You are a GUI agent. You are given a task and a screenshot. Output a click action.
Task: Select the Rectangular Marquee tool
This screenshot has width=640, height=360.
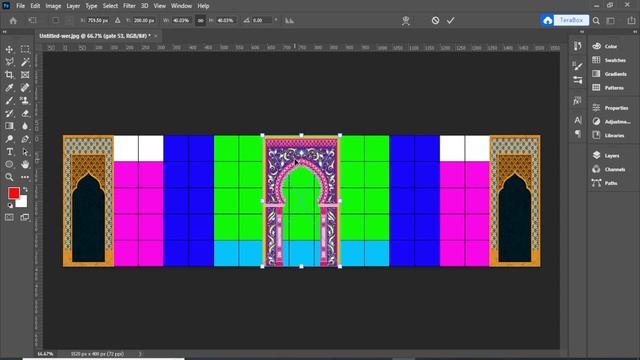pyautogui.click(x=25, y=49)
